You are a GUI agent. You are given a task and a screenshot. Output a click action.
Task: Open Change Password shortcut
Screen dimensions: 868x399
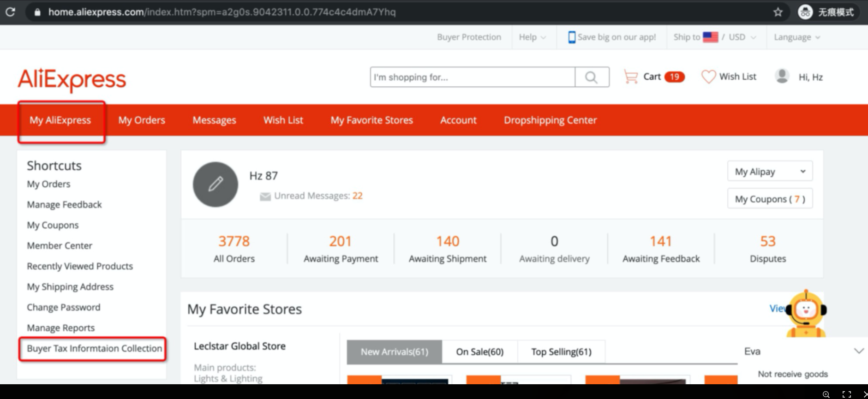pyautogui.click(x=64, y=307)
